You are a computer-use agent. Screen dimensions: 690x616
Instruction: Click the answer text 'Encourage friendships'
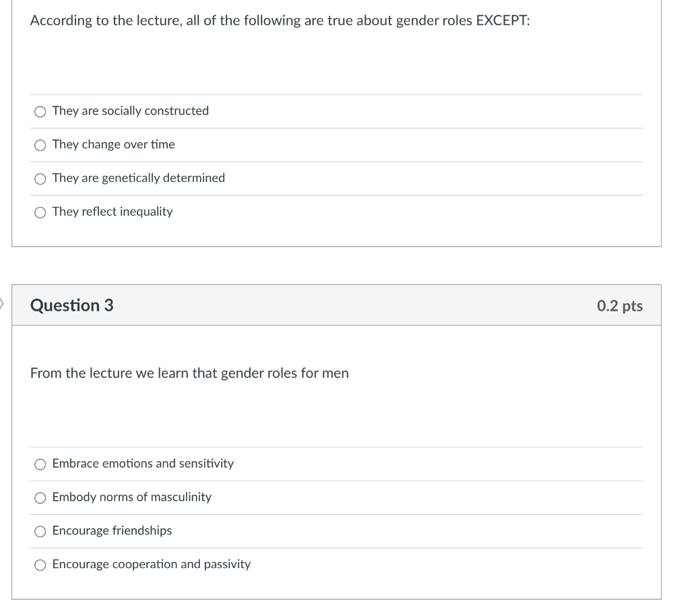(x=112, y=530)
